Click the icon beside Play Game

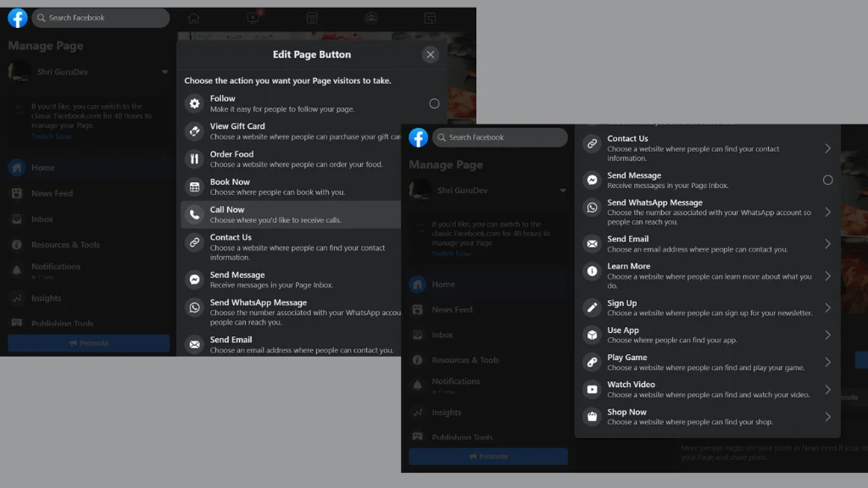(592, 362)
